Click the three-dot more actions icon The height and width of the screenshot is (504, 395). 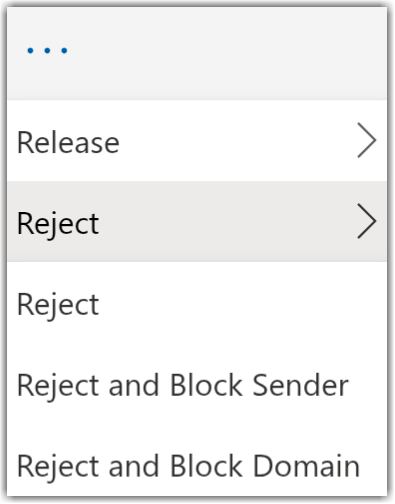[x=47, y=51]
